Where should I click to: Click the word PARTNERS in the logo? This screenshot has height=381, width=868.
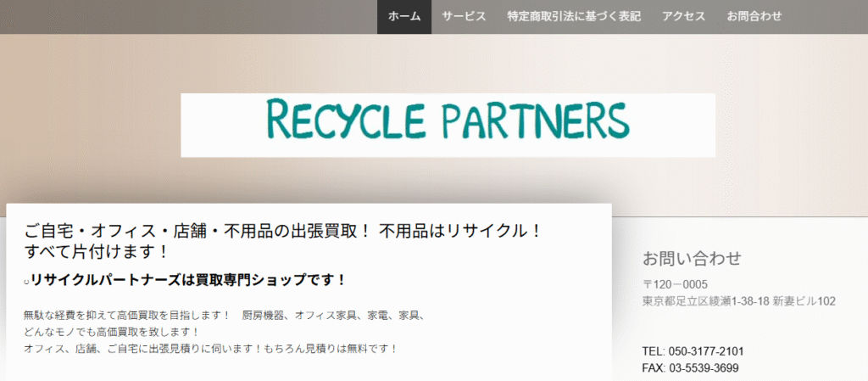pyautogui.click(x=536, y=120)
